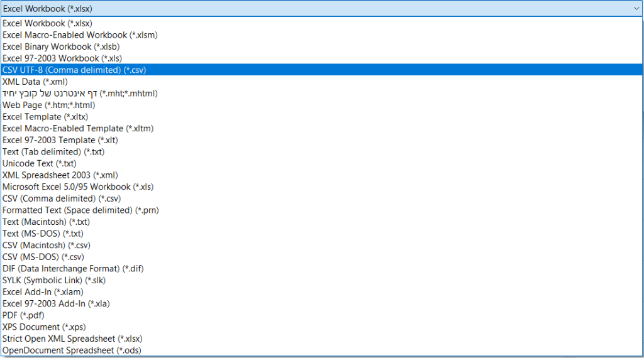Choose DIF (Data Interchange Format)

pyautogui.click(x=74, y=269)
